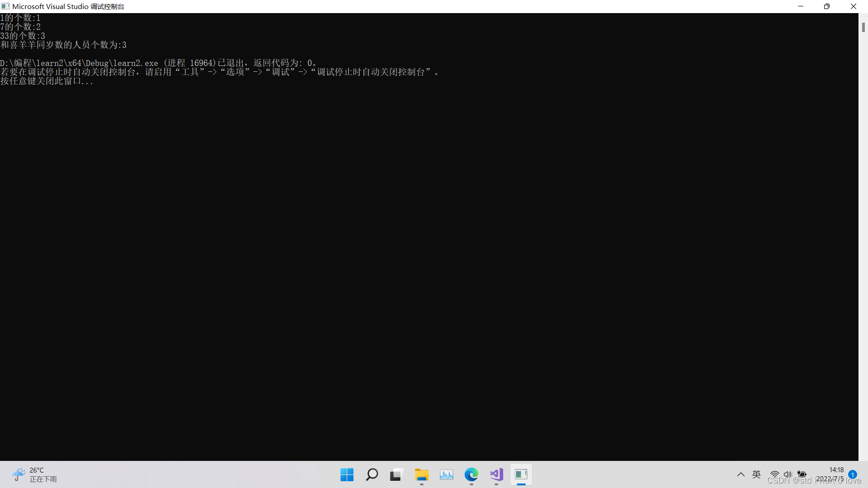Click the console vertical scrollbar thumb
This screenshot has width=868, height=488.
tap(863, 27)
